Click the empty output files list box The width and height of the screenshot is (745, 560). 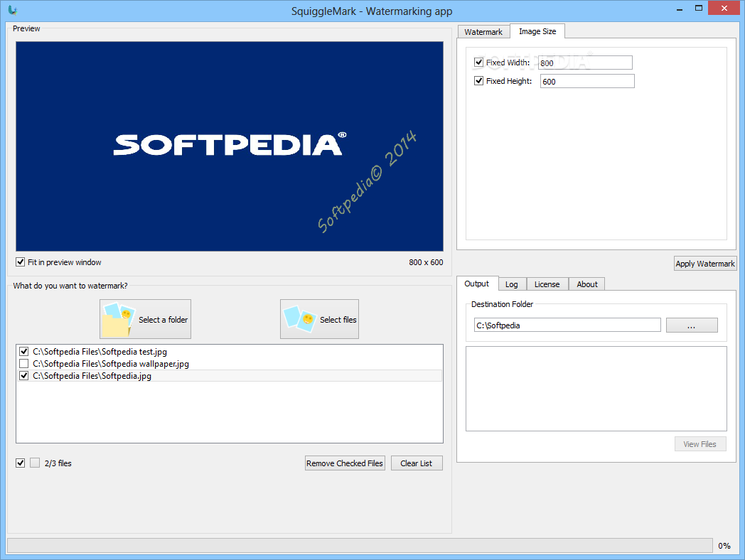pos(596,389)
